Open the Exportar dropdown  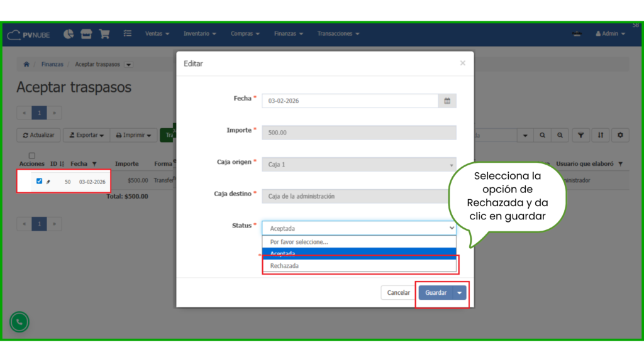[x=87, y=135]
